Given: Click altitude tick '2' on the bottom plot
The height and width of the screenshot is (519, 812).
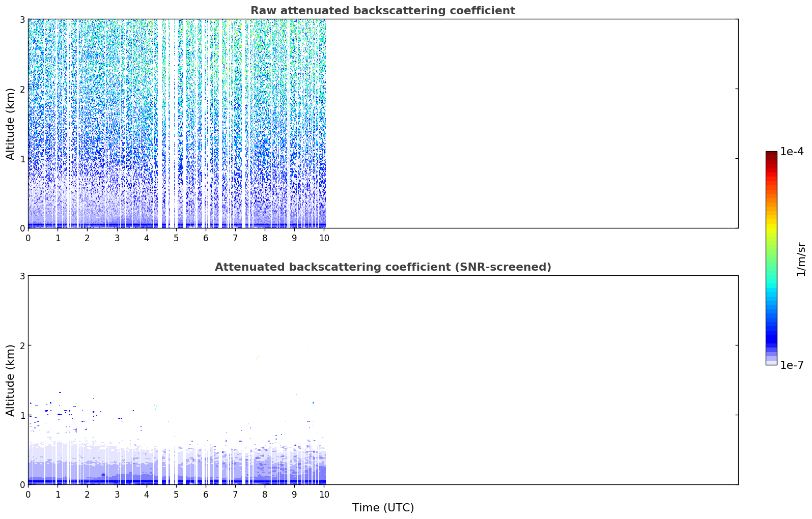Looking at the screenshot, I should [22, 345].
